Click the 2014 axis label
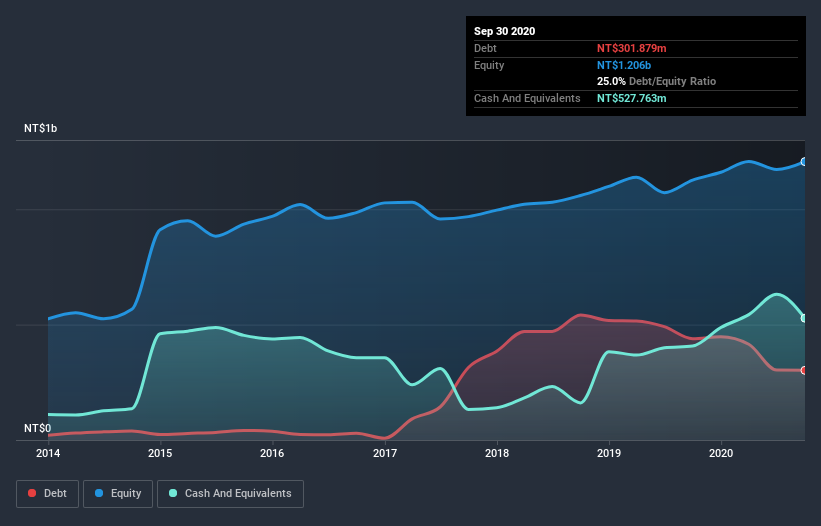This screenshot has height=526, width=821. 48,453
